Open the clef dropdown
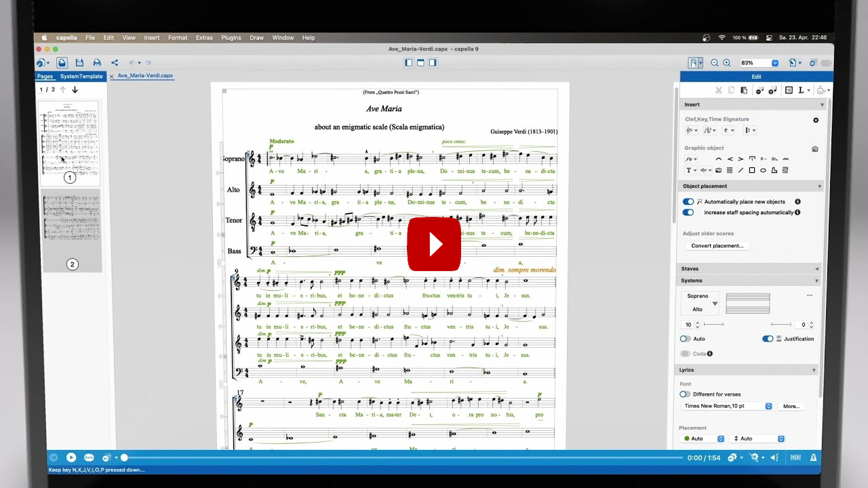868x488 pixels. tap(692, 130)
